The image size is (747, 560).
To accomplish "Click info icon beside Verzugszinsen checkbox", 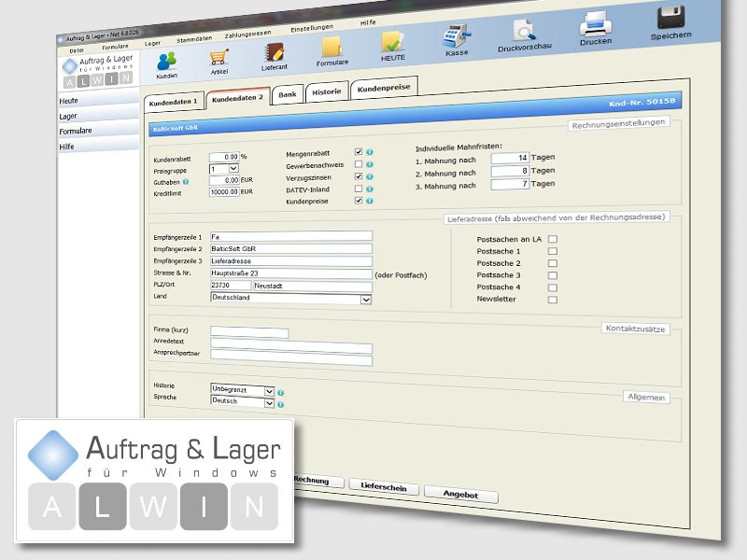I will [x=370, y=176].
